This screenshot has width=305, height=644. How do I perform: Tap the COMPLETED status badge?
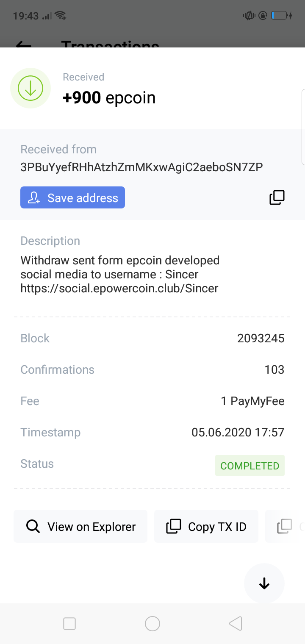[250, 466]
